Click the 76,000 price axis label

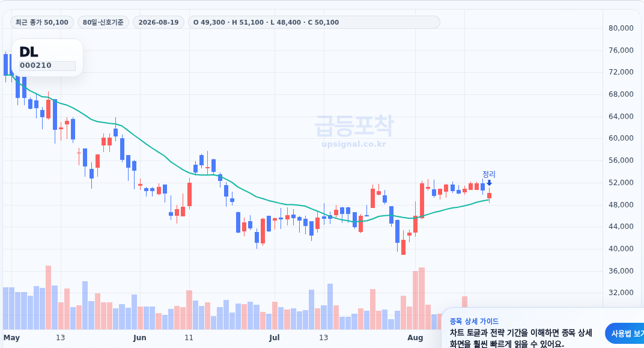pos(621,50)
